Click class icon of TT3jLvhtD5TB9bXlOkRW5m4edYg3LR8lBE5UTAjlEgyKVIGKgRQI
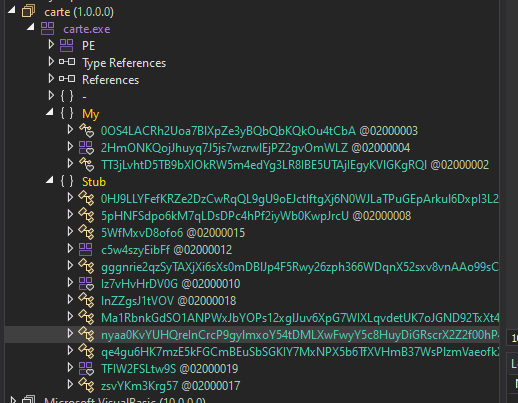518x403 pixels. click(x=86, y=164)
